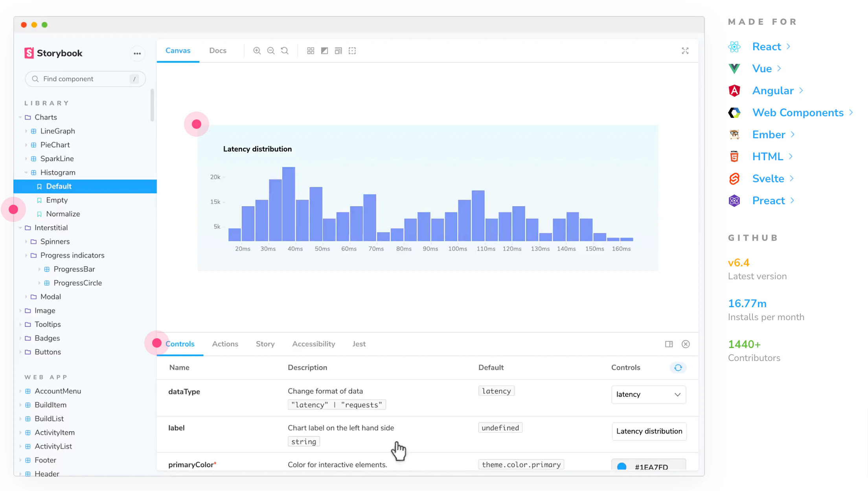Switch to the Docs tab
The width and height of the screenshot is (868, 491).
(217, 51)
